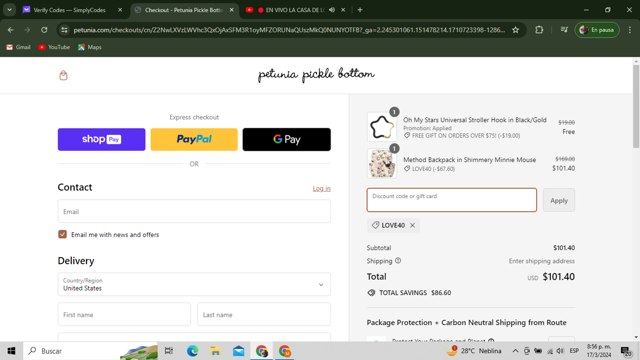Expand the Country/Region dropdown
The image size is (640, 360).
point(194,284)
